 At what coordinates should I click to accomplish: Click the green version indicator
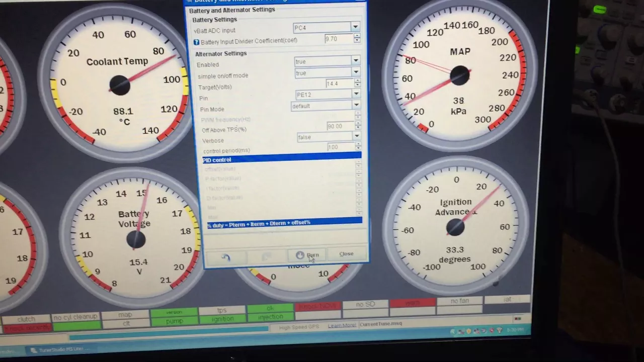click(174, 312)
